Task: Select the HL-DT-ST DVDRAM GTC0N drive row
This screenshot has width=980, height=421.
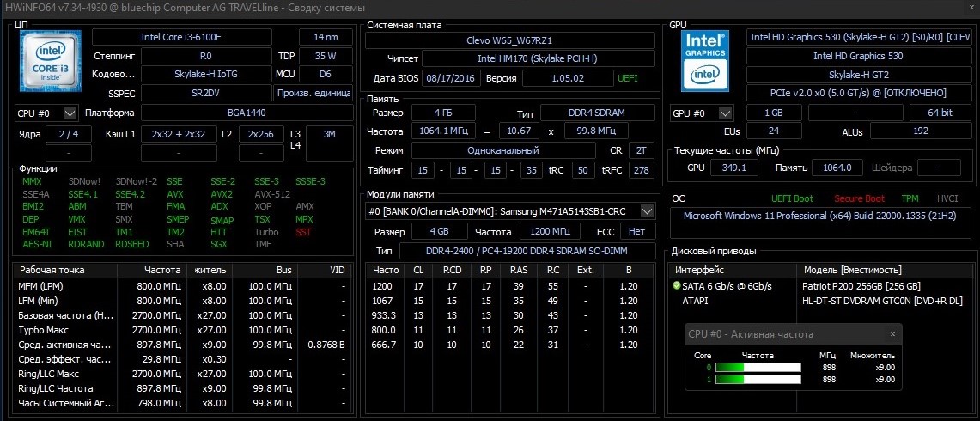Action: 821,300
